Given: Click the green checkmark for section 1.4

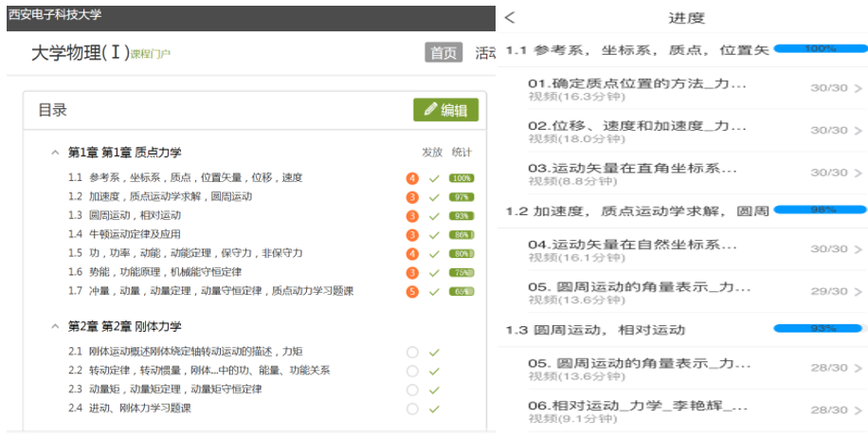Looking at the screenshot, I should pyautogui.click(x=434, y=234).
